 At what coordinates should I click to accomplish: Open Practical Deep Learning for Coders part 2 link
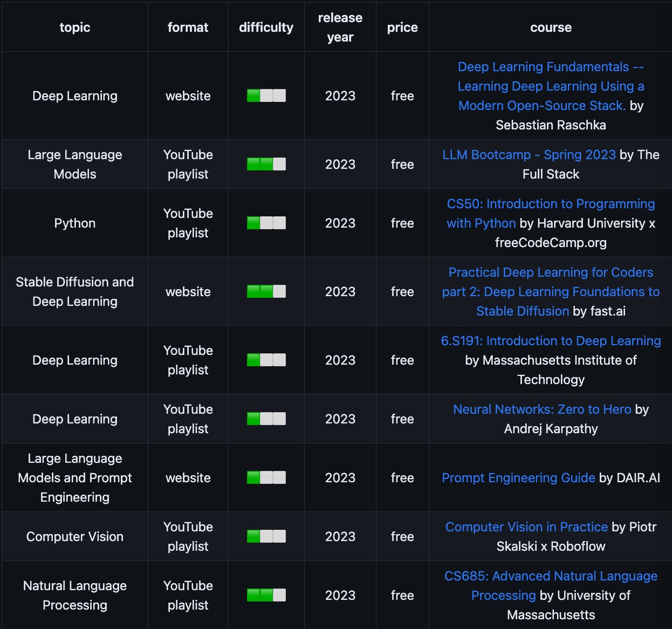(x=551, y=292)
